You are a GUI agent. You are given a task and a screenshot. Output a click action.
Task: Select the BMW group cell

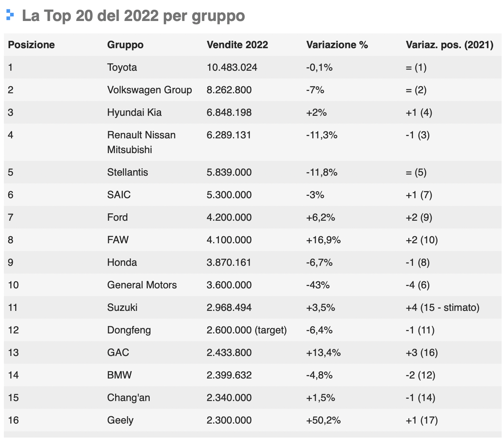click(x=119, y=375)
